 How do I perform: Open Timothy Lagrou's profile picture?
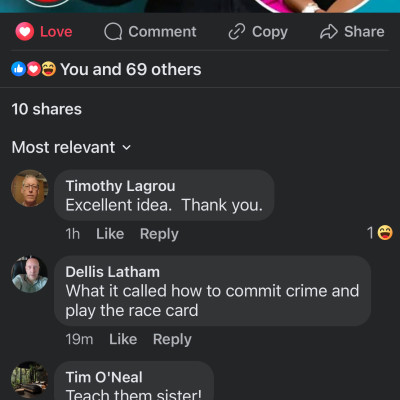[x=30, y=188]
